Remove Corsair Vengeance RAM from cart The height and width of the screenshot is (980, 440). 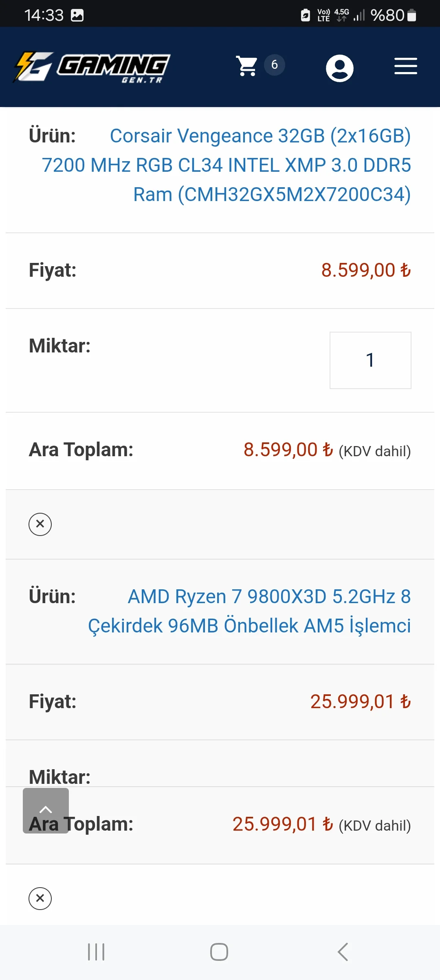[40, 524]
